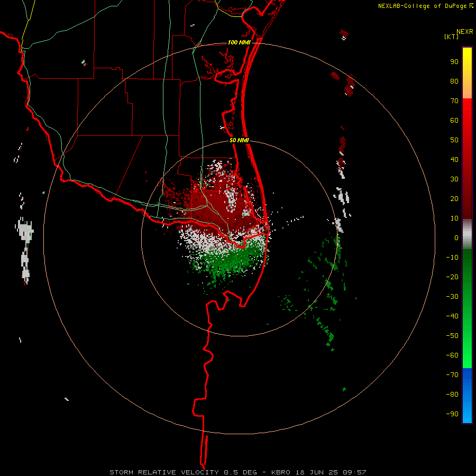Click the Storm Relative Velocity caption at bottom

[x=237, y=472]
